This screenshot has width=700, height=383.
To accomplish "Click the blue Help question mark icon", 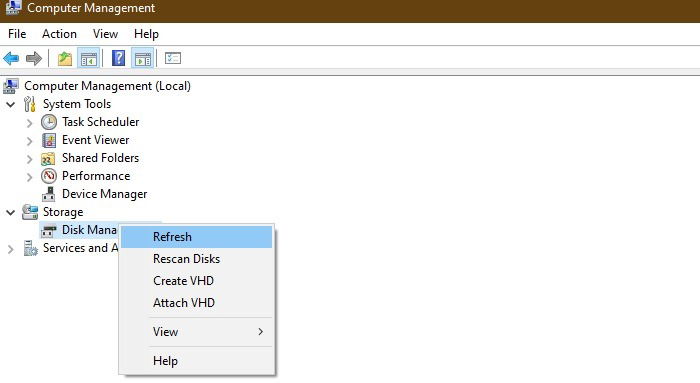I will [118, 58].
